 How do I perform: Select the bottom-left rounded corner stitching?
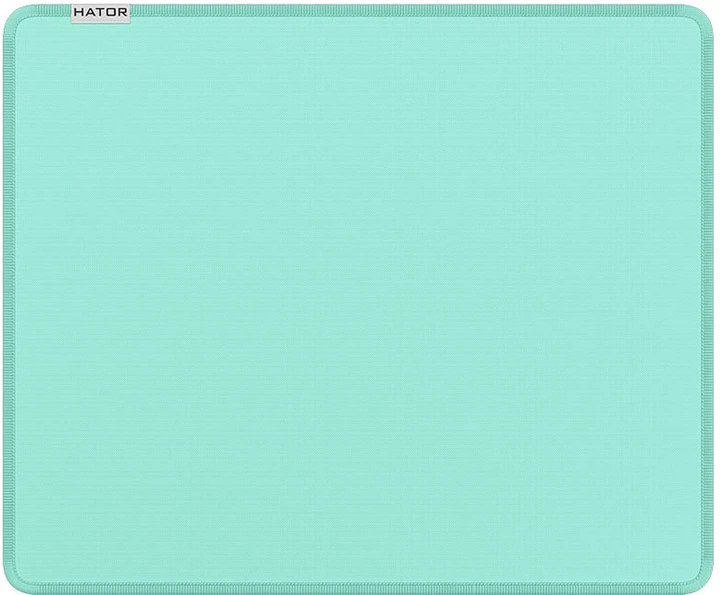[x=12, y=580]
